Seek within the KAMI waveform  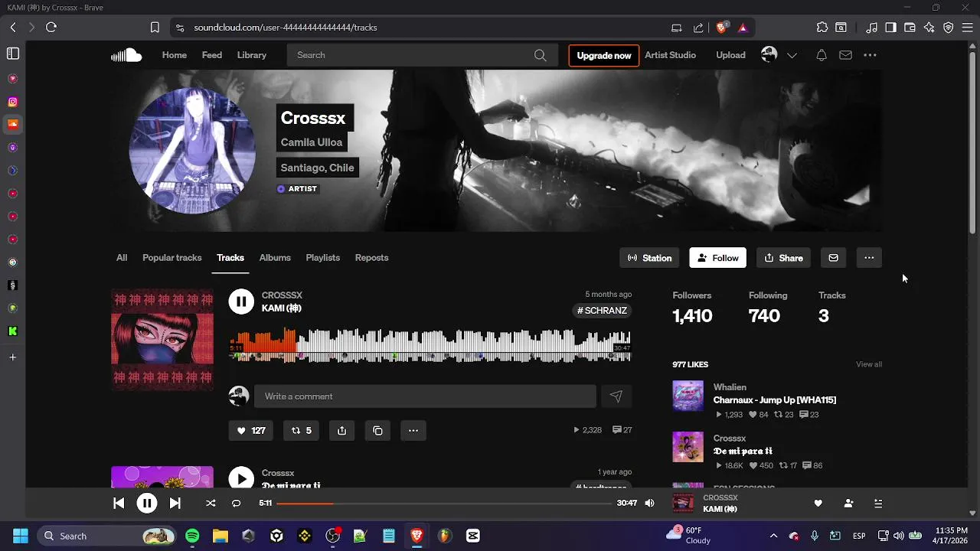430,344
